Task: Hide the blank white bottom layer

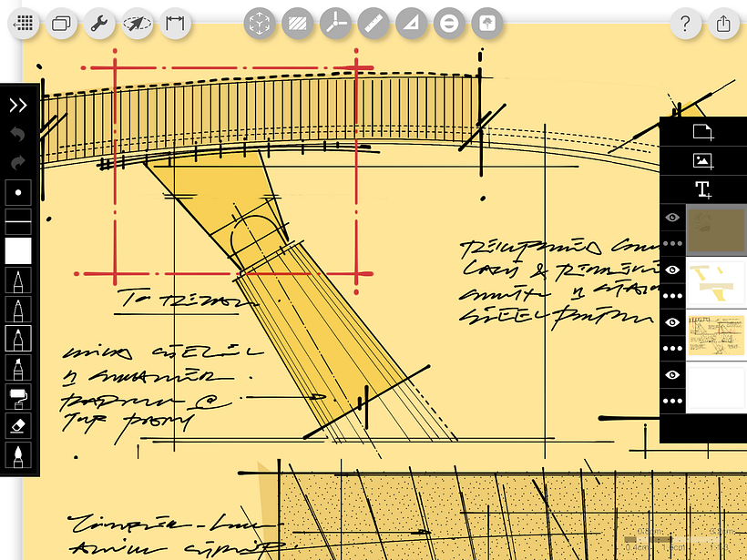Action: tap(672, 375)
